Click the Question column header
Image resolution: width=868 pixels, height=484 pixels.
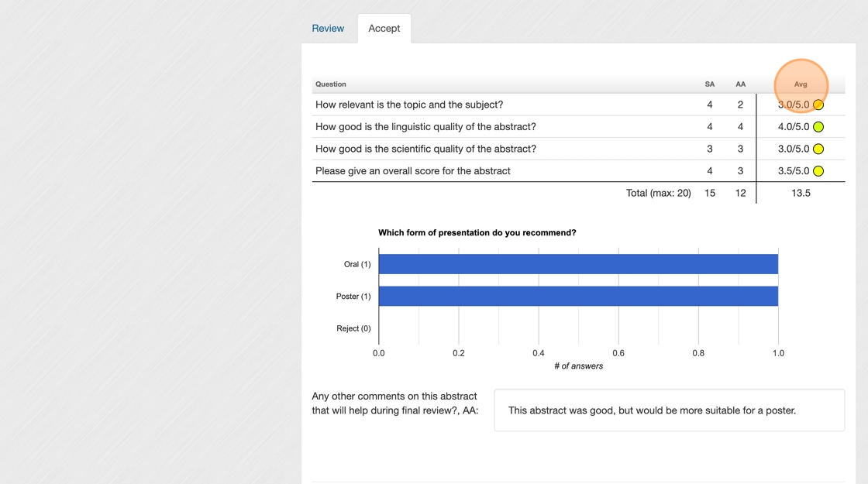(x=331, y=84)
